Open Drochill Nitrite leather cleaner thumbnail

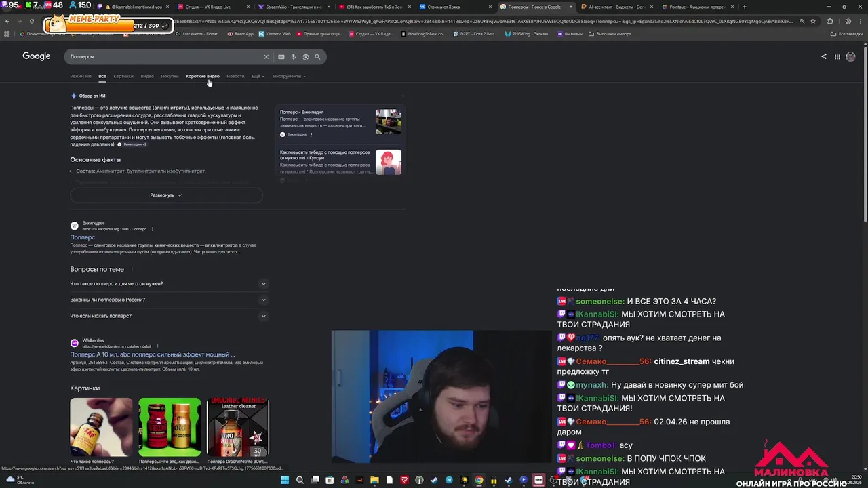tap(238, 427)
